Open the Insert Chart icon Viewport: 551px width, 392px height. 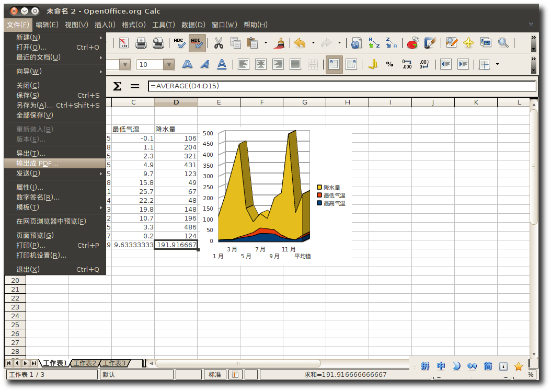pos(413,43)
